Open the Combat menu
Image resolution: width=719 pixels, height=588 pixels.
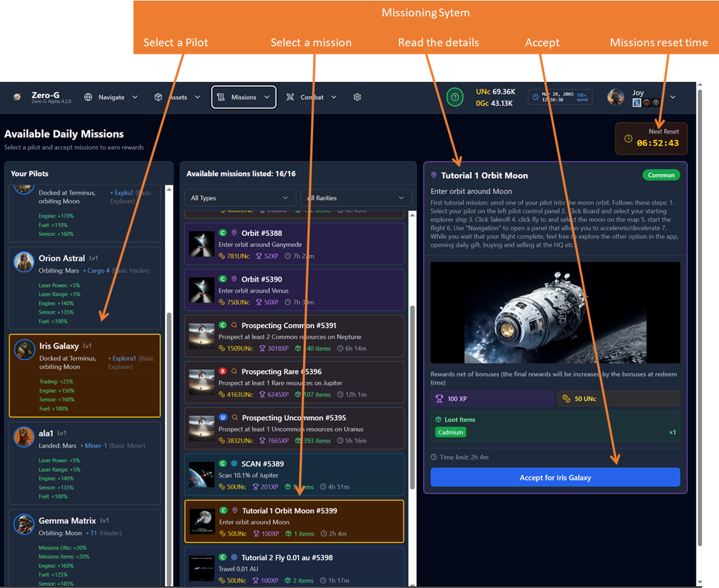tap(311, 97)
